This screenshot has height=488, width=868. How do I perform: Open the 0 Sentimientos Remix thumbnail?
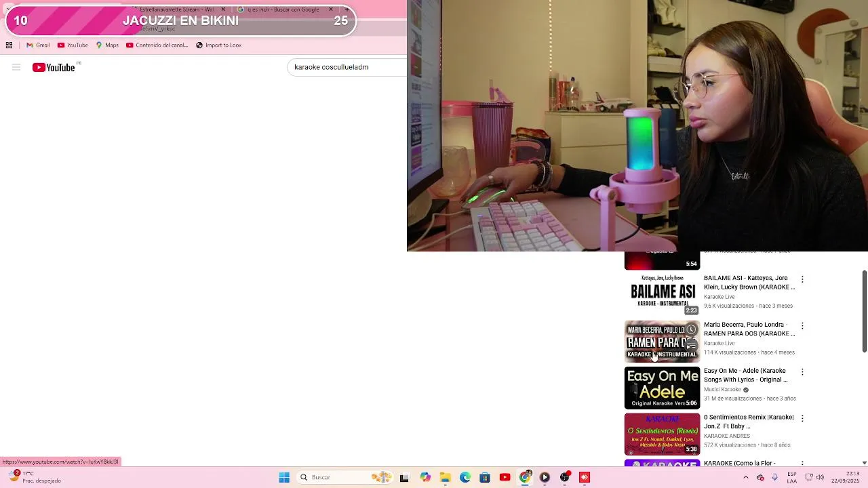pyautogui.click(x=662, y=434)
